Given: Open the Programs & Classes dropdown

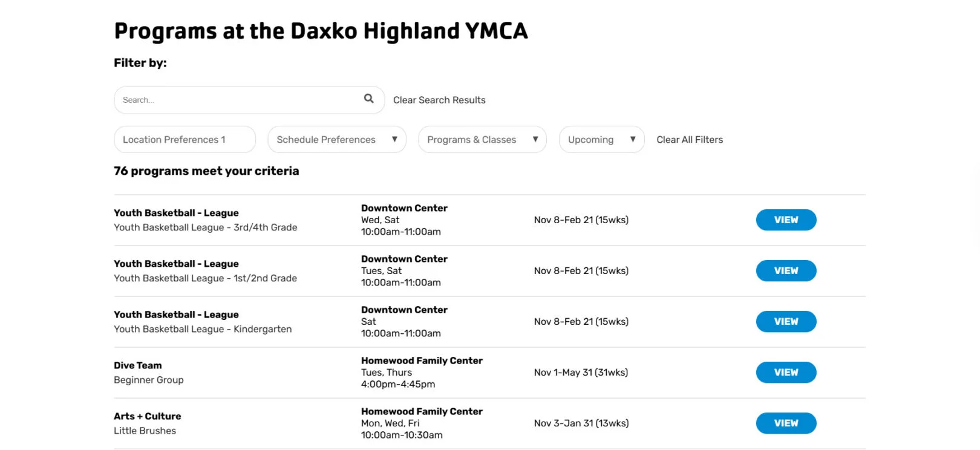Looking at the screenshot, I should tap(472, 140).
